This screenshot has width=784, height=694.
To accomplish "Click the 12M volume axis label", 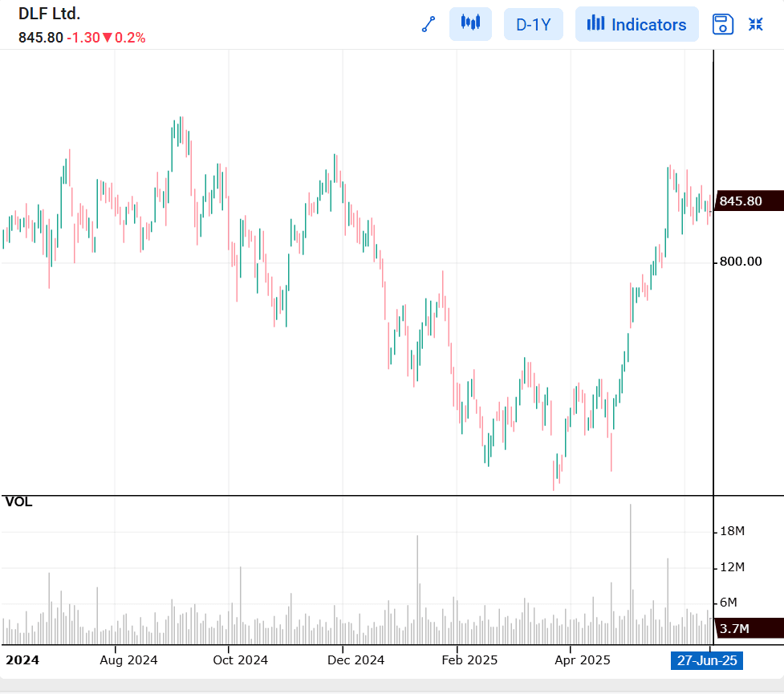I will [732, 566].
